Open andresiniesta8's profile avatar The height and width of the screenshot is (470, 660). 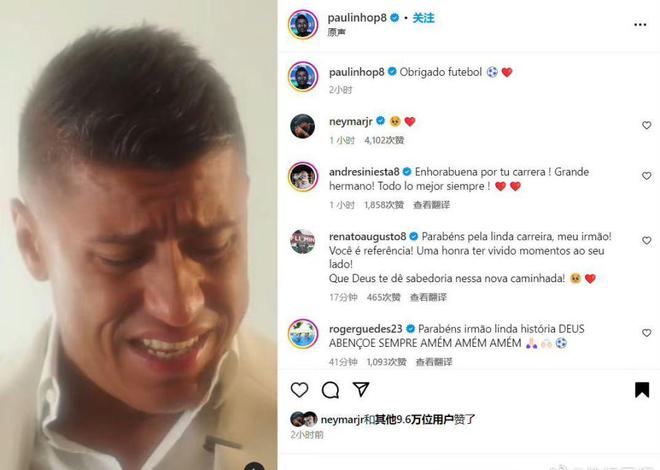tap(303, 176)
